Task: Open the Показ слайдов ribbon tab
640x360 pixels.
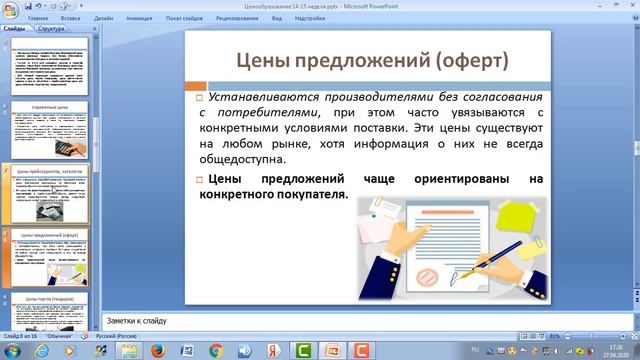Action: point(184,18)
